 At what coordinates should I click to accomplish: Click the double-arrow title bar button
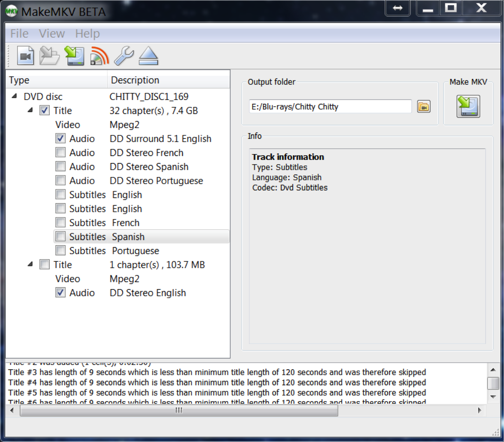coord(398,8)
